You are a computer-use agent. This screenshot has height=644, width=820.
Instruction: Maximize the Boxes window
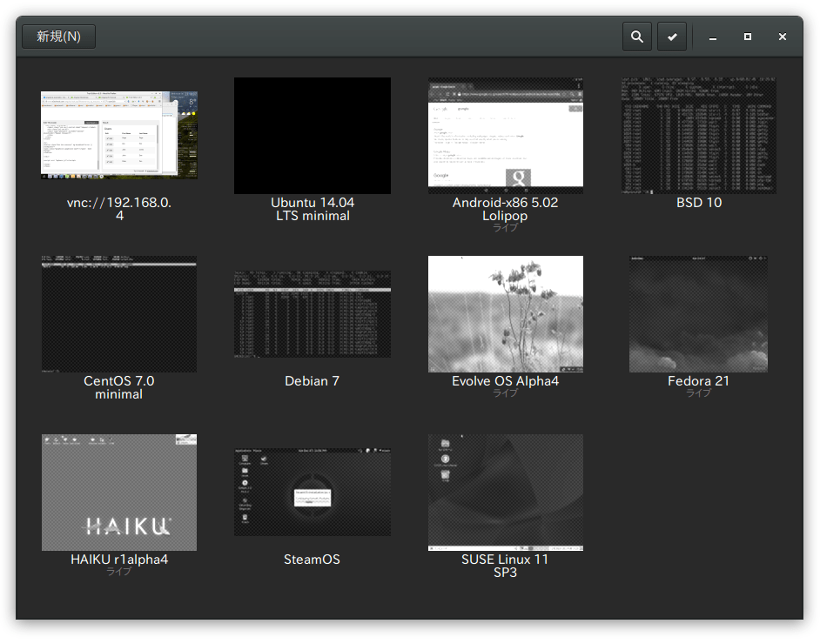[748, 37]
